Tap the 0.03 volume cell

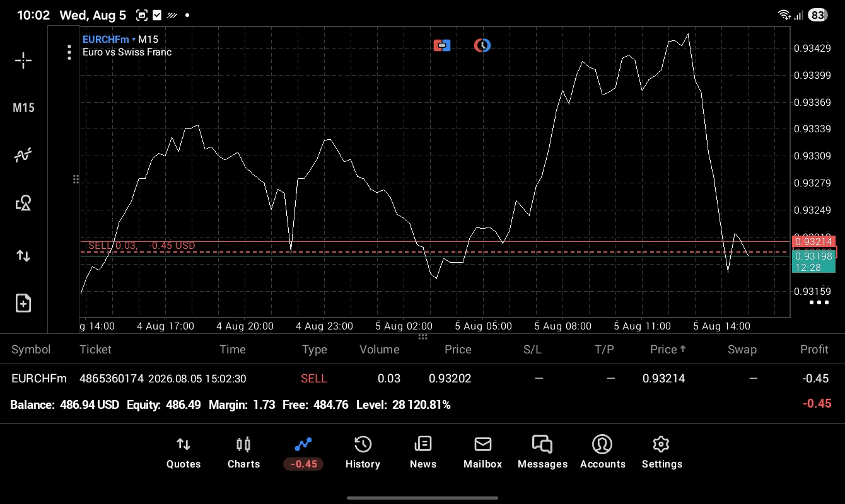(389, 379)
